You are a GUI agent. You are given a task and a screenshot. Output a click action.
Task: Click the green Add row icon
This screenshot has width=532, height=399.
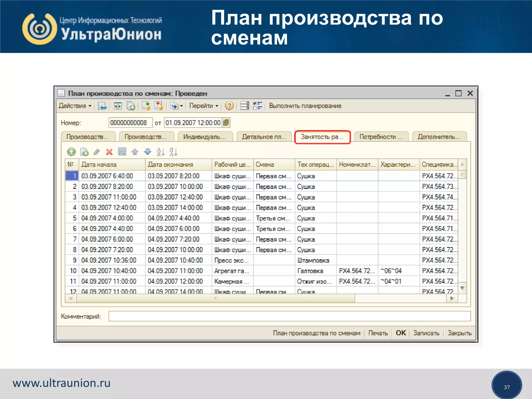71,152
